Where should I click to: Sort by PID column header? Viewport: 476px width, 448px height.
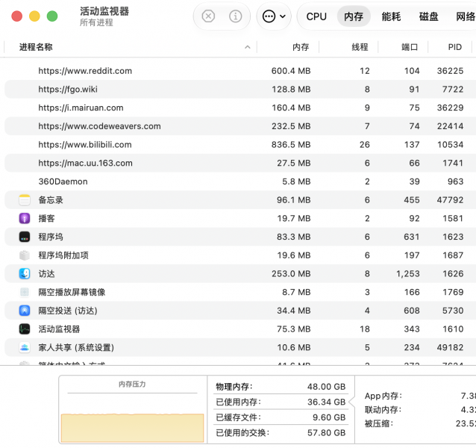click(455, 47)
